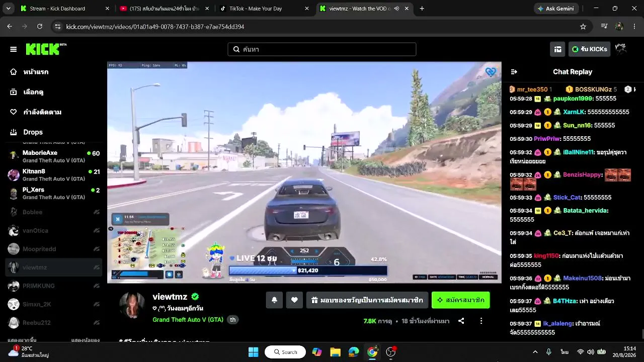Viewport: 644px width, 362px height.
Task: Click the GTA video player
Action: pos(304,172)
